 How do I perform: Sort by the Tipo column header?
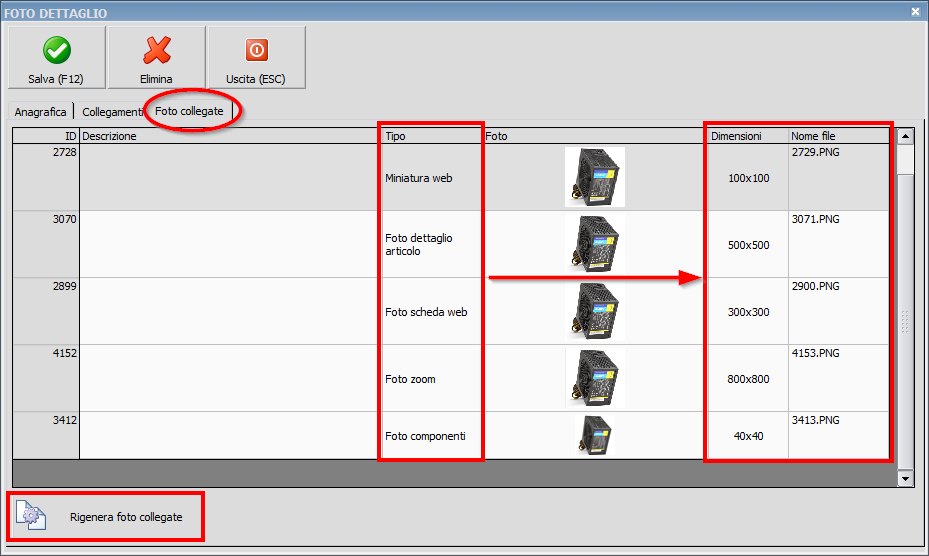click(430, 136)
